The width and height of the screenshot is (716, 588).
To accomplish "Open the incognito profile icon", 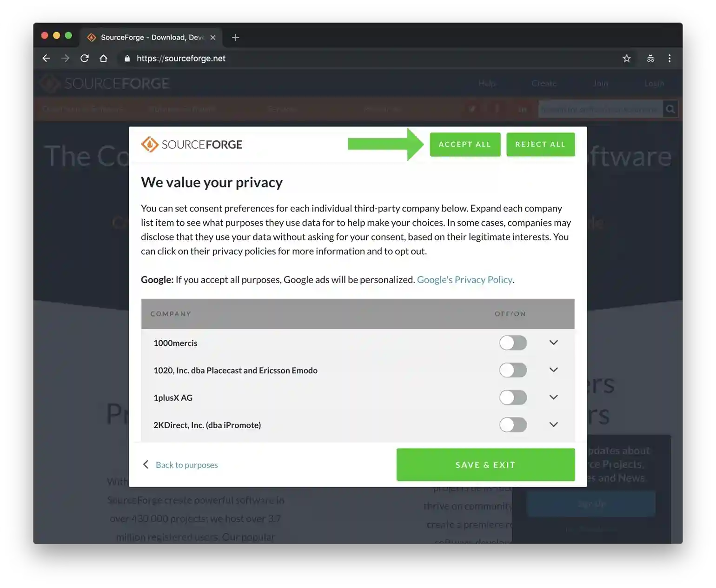I will pyautogui.click(x=650, y=58).
